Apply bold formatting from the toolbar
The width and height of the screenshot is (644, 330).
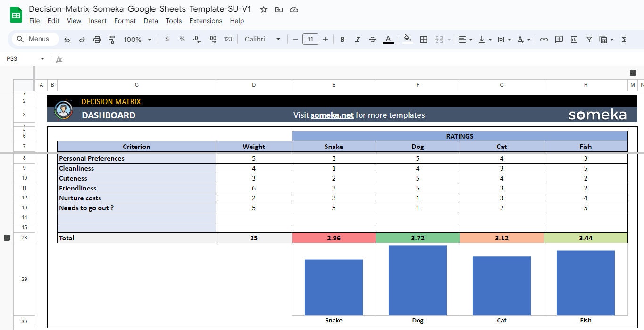(342, 39)
